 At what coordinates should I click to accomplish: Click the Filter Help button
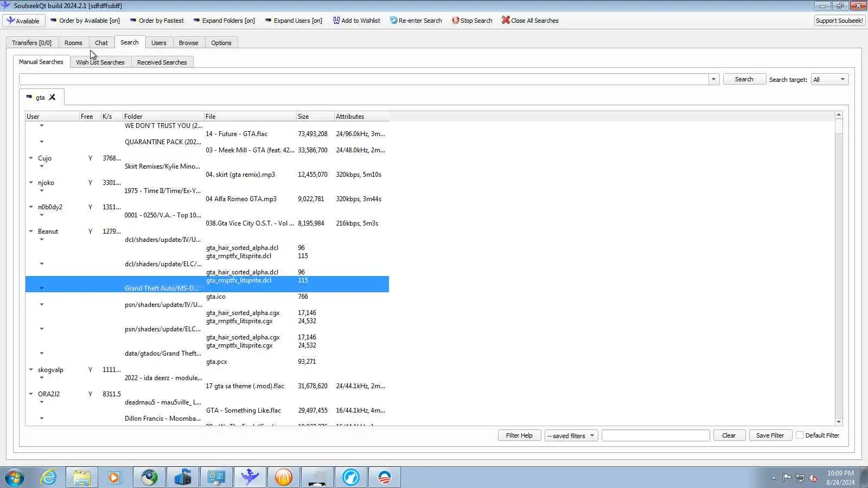pos(519,435)
